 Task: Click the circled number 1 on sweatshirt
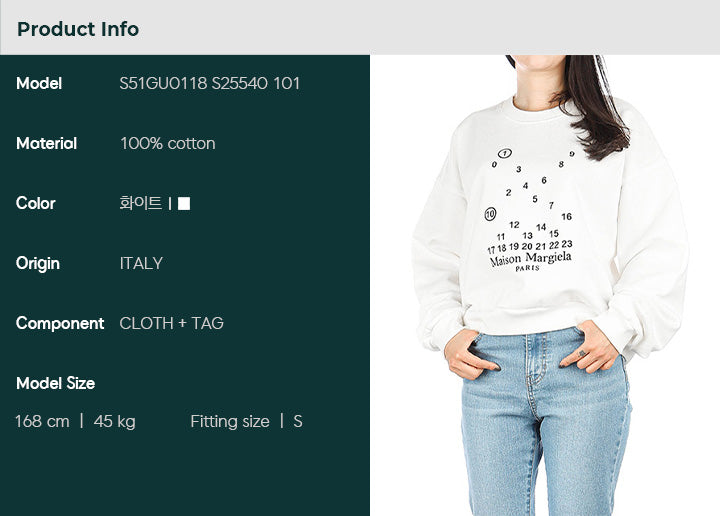[x=505, y=153]
